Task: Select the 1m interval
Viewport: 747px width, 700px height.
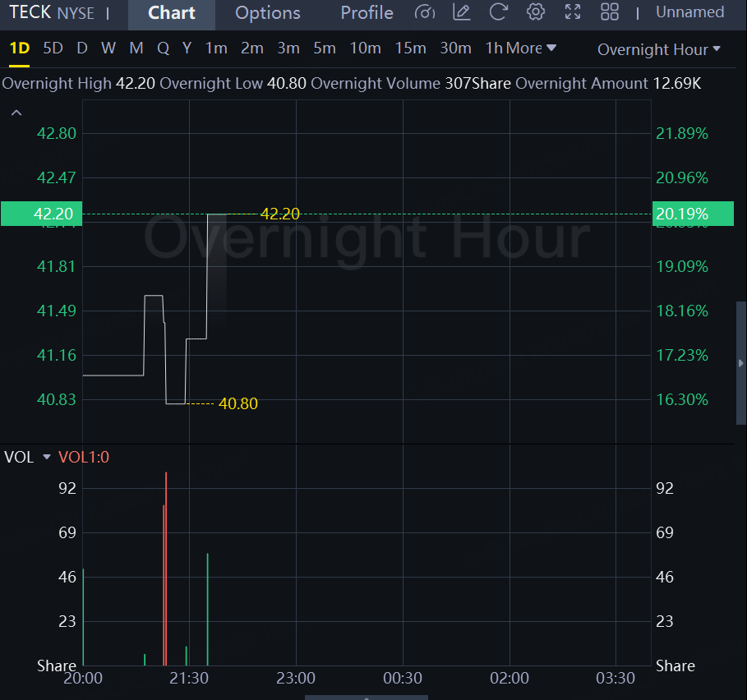Action: (216, 48)
